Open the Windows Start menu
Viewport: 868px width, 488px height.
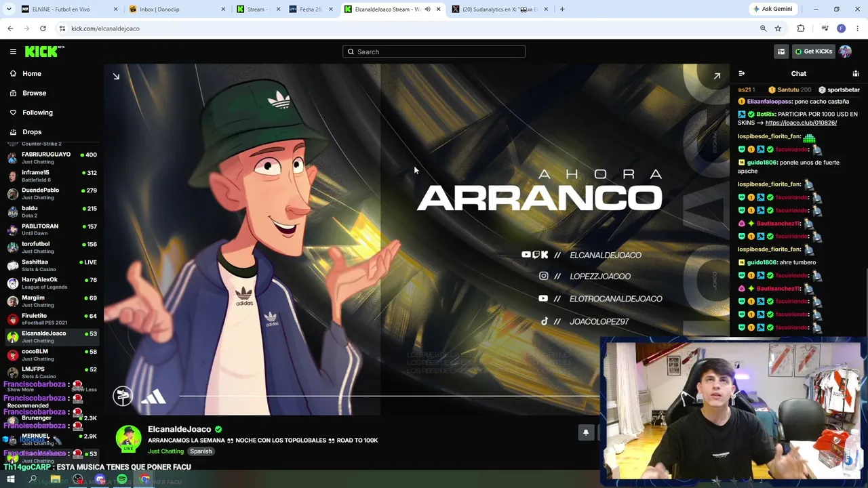tap(10, 480)
